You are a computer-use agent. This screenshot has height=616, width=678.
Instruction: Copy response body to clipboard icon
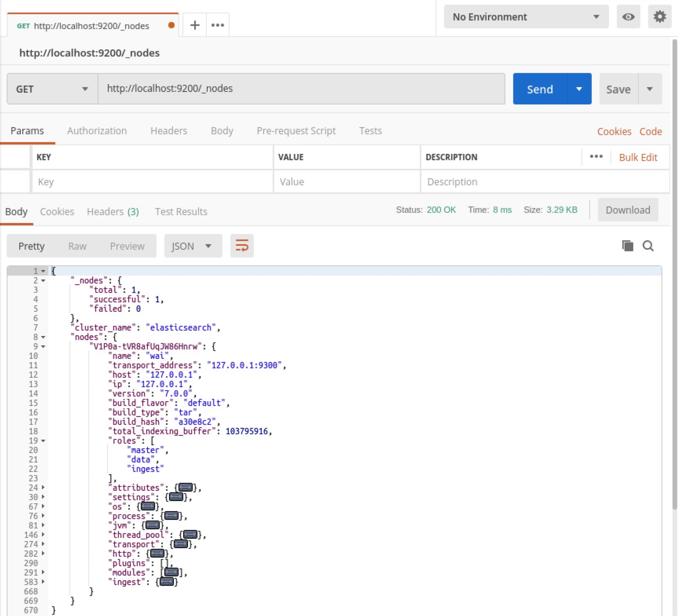coord(628,246)
